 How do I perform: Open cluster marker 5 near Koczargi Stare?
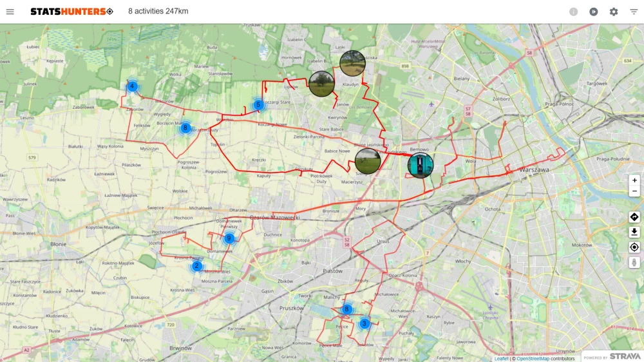pyautogui.click(x=258, y=105)
